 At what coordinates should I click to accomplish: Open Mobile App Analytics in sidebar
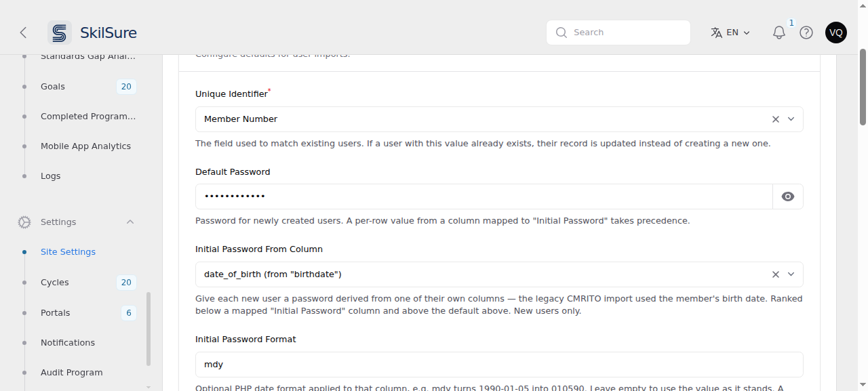(x=85, y=146)
